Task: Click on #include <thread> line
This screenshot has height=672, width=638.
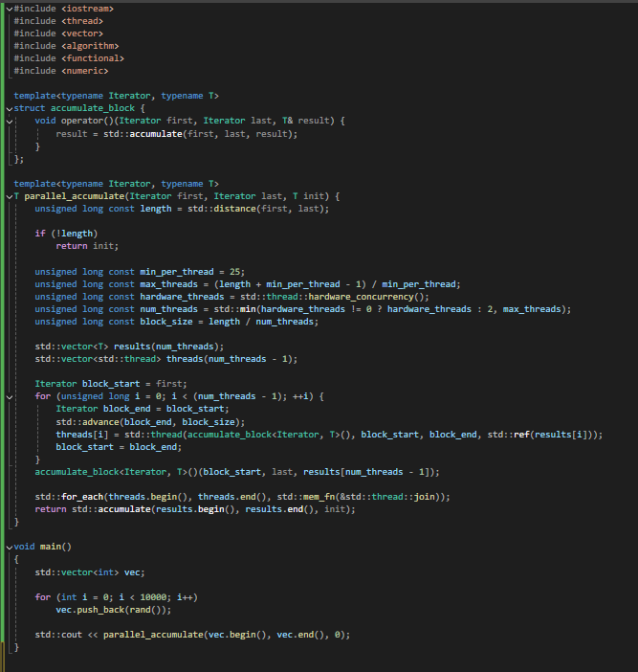Action: click(58, 21)
